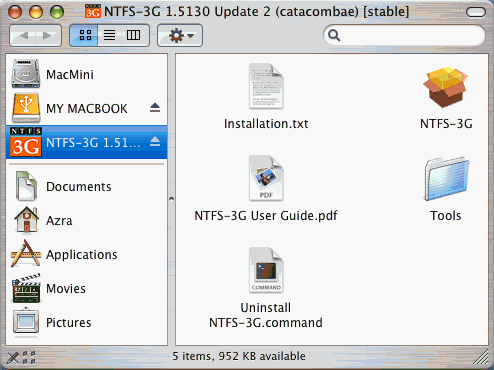The width and height of the screenshot is (494, 370).
Task: Select the NTFS-3G User Guide.pdf icon
Action: click(x=266, y=178)
